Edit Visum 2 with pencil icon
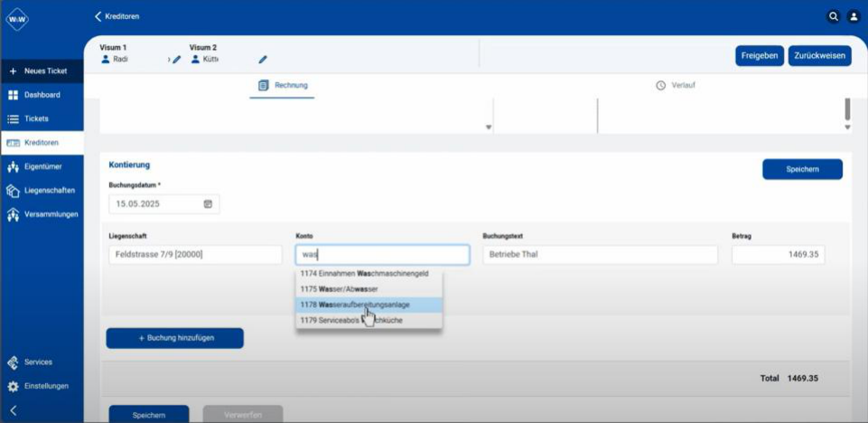The image size is (868, 423). (263, 60)
